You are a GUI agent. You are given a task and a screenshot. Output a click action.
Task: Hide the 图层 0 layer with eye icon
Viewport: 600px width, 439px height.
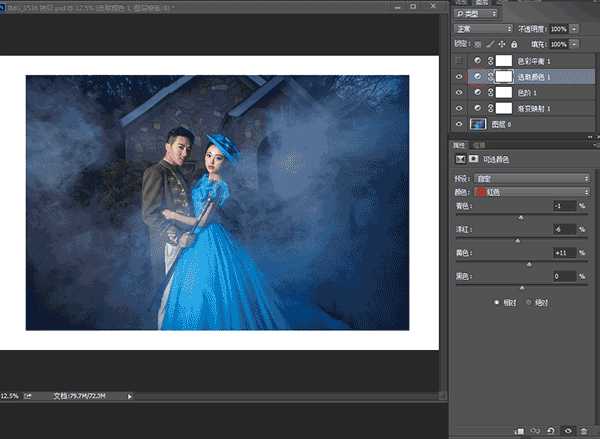(459, 124)
